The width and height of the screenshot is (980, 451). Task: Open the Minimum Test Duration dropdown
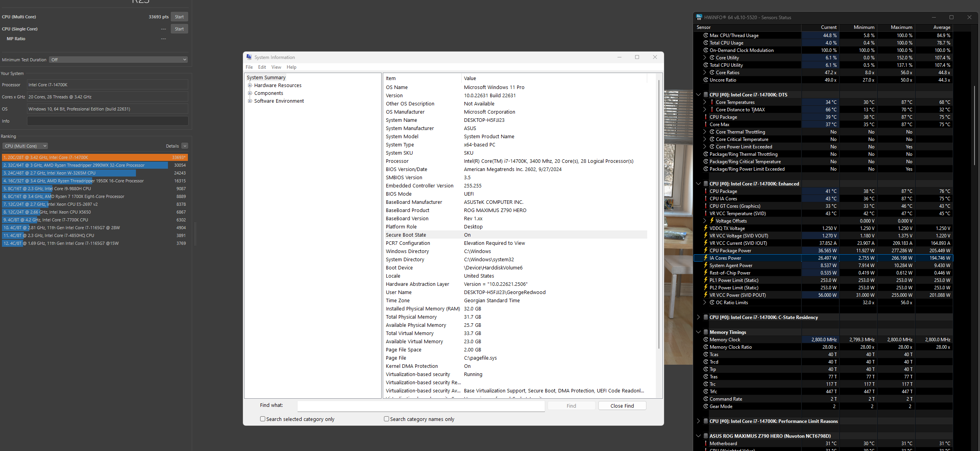(119, 60)
